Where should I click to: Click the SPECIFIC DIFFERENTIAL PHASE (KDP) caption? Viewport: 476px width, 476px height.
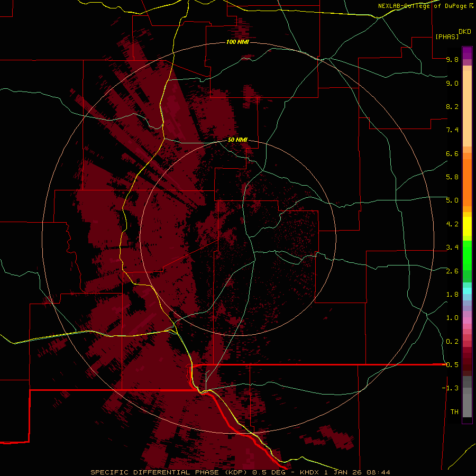(x=168, y=472)
